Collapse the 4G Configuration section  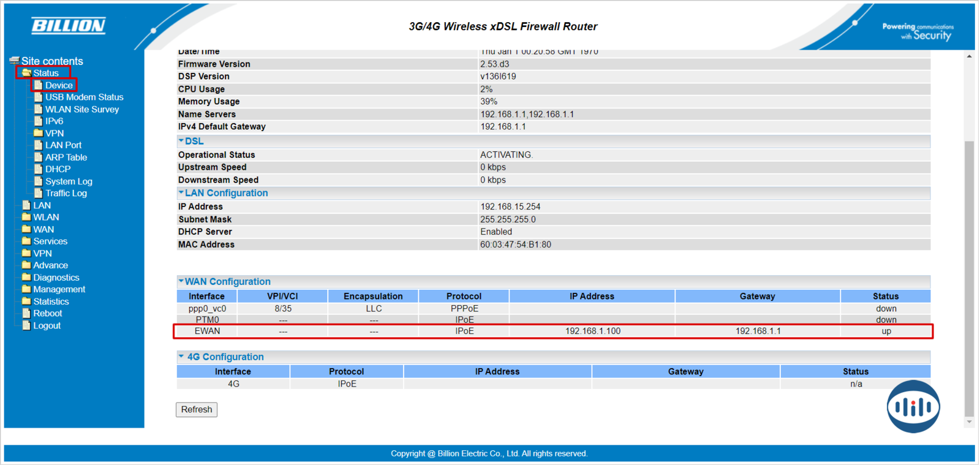181,357
